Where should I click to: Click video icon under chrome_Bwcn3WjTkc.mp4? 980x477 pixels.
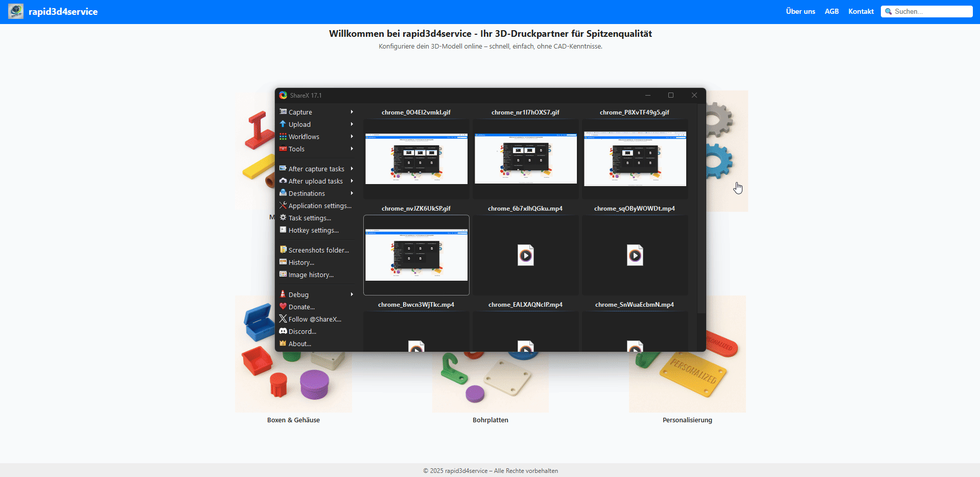416,346
